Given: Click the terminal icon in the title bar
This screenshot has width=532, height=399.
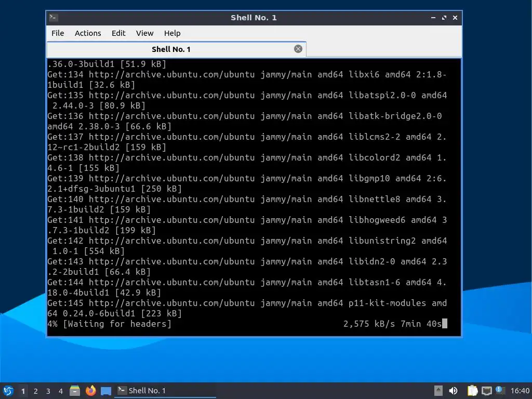Looking at the screenshot, I should (54, 18).
